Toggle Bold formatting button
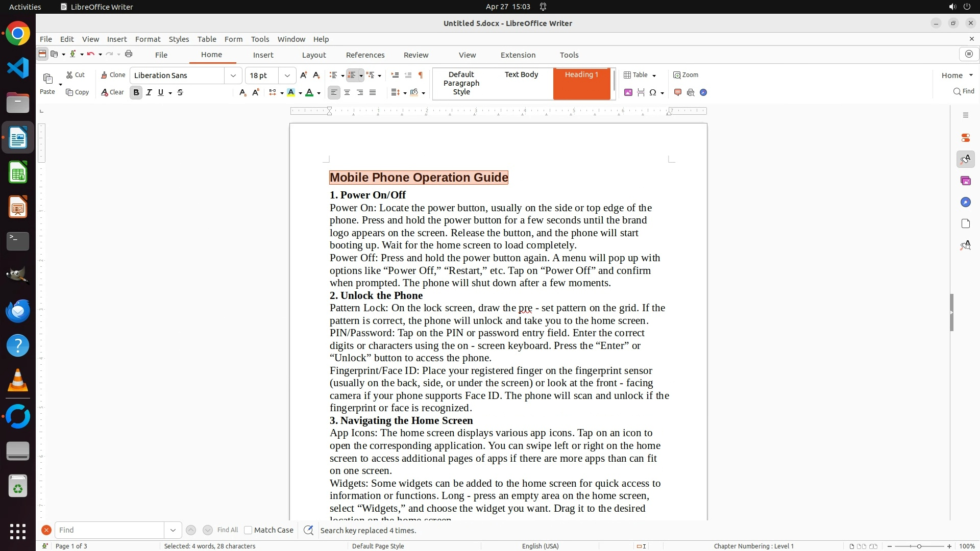Image resolution: width=980 pixels, height=551 pixels. 136,92
